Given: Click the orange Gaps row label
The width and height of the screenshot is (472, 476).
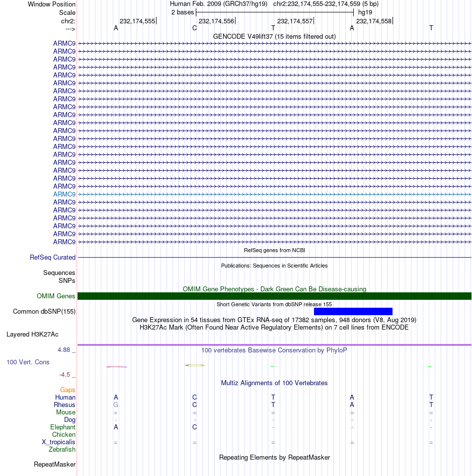Looking at the screenshot, I should [68, 390].
